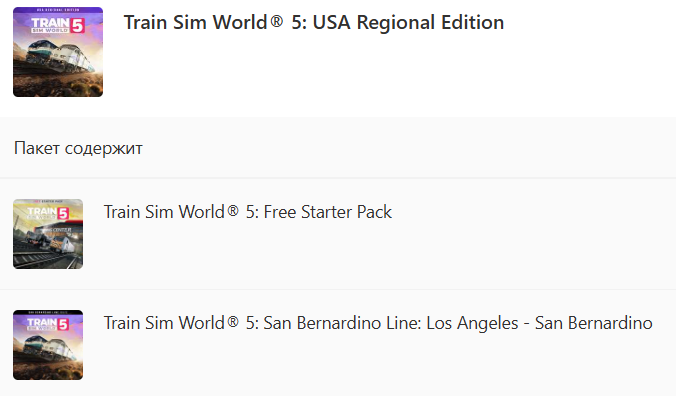Screen dimensions: 676x396
Task: Open the USA Regional Edition cover image
Action: 58,52
